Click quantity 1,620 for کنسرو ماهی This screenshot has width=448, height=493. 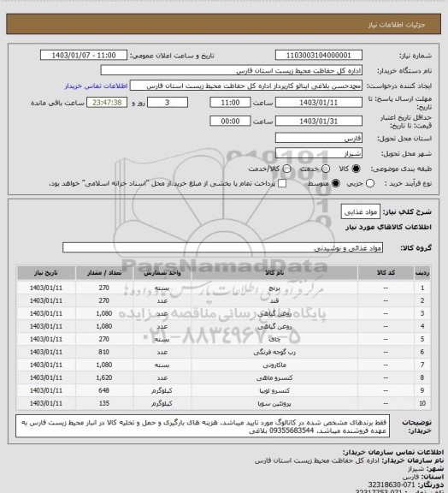pyautogui.click(x=104, y=378)
